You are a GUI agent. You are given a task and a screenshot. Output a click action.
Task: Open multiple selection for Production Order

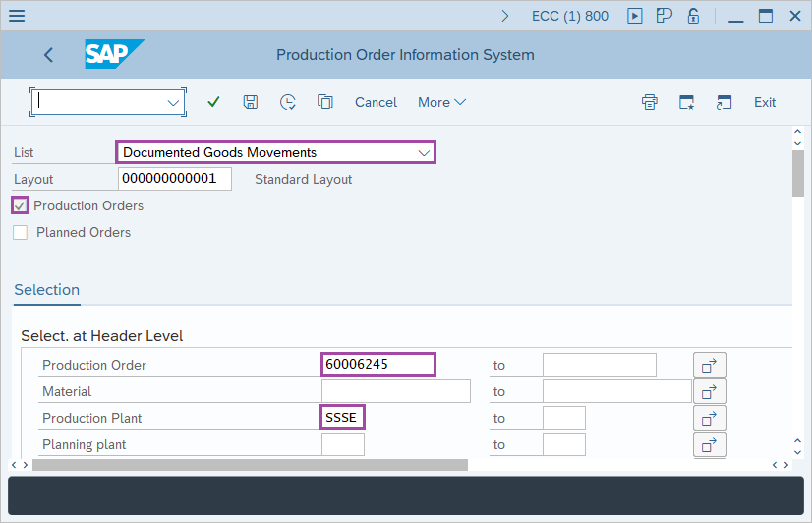710,365
